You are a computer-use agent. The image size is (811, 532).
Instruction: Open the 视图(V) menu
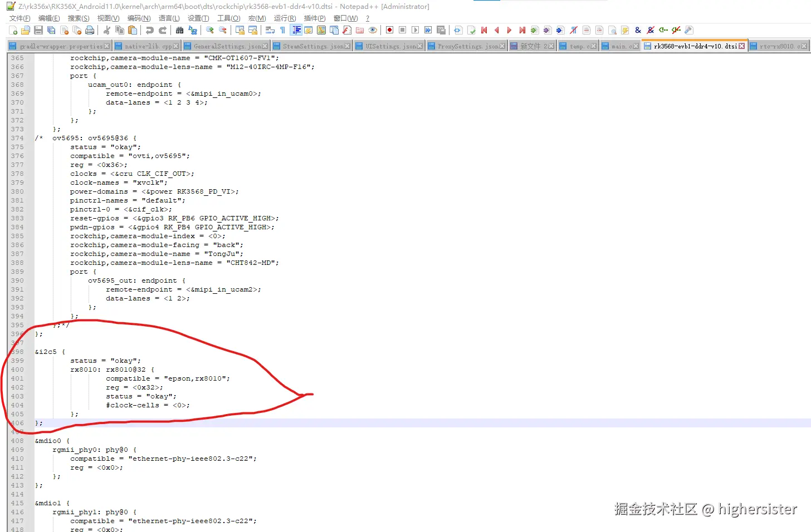tap(108, 18)
